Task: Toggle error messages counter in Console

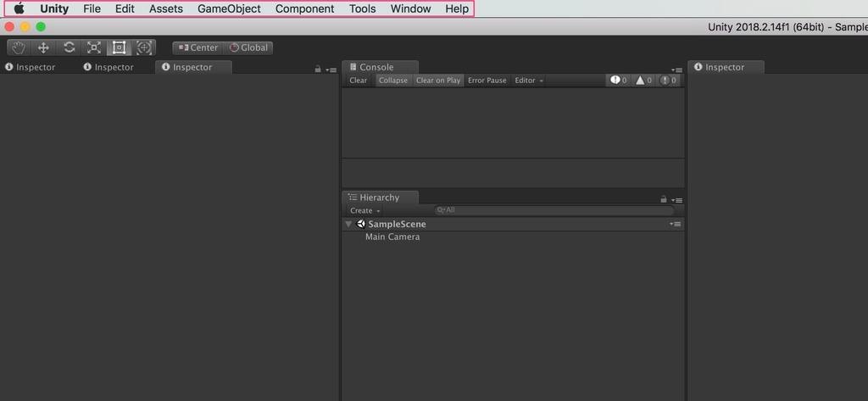Action: coord(668,81)
